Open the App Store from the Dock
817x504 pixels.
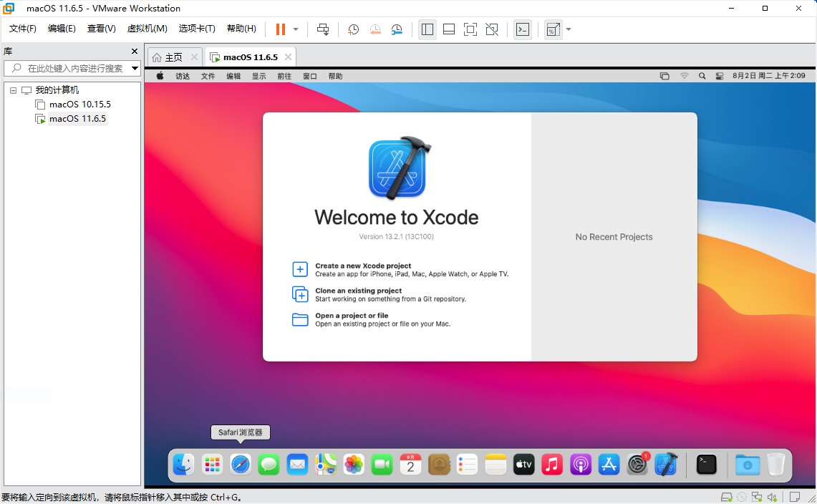[609, 465]
